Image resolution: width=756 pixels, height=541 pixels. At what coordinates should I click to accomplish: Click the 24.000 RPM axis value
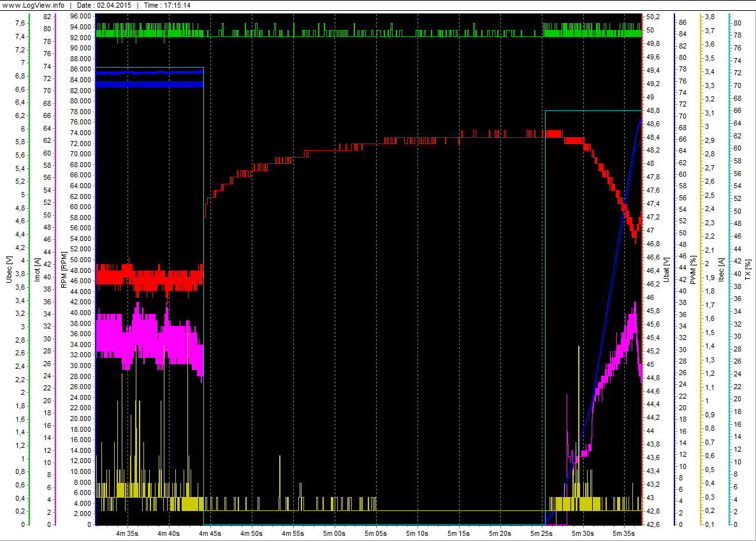coord(80,397)
